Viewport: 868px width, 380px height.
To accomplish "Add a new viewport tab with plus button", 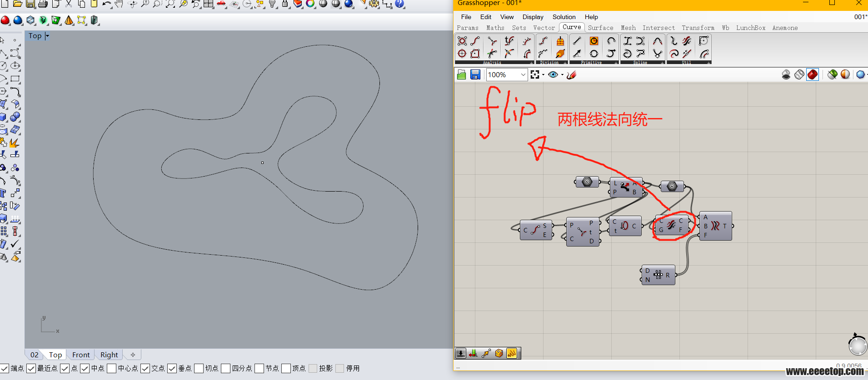I will (x=133, y=355).
